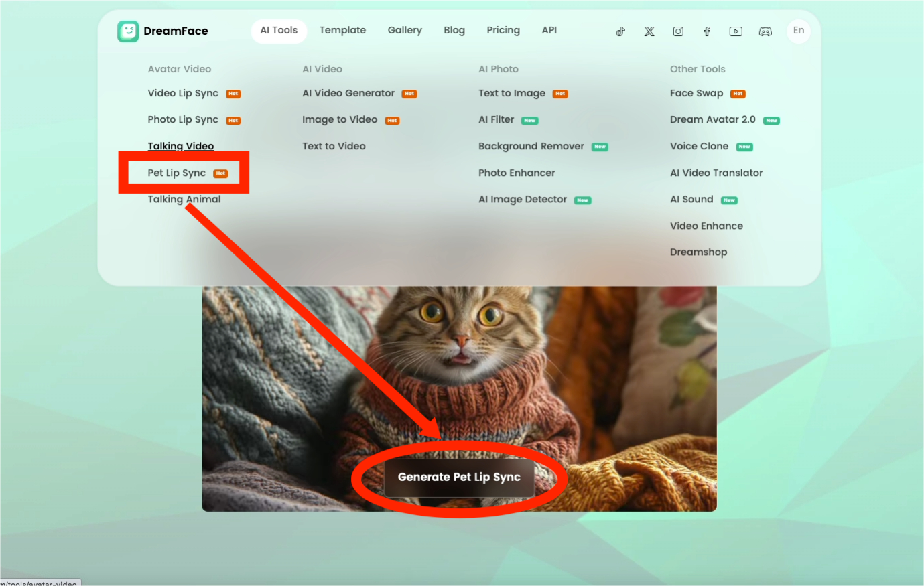Viewport: 924px width, 586px height.
Task: Open the YouTube icon
Action: pos(736,31)
